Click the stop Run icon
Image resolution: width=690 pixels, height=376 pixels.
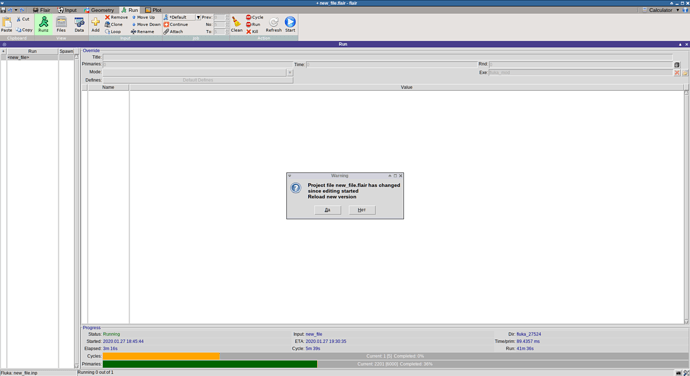(x=248, y=25)
